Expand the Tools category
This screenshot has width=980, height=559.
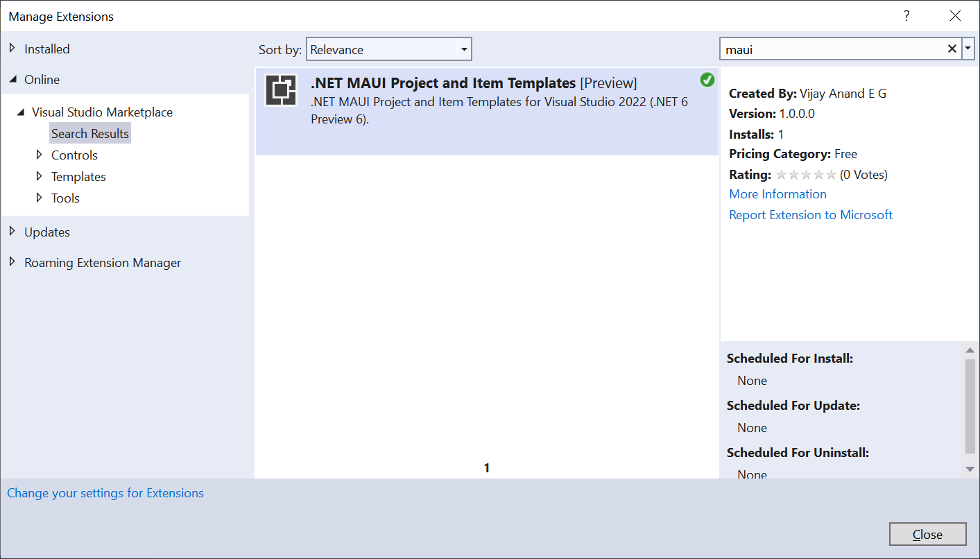click(x=40, y=198)
